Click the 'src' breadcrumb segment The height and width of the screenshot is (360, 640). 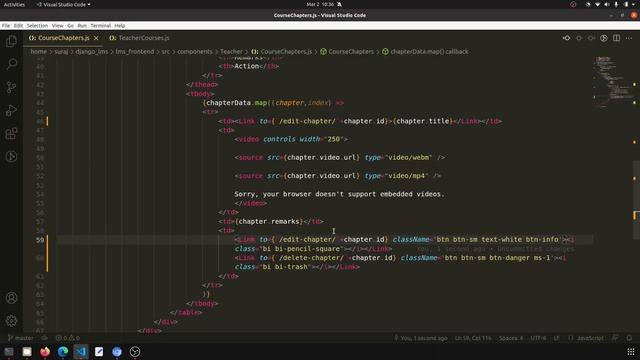click(x=165, y=51)
